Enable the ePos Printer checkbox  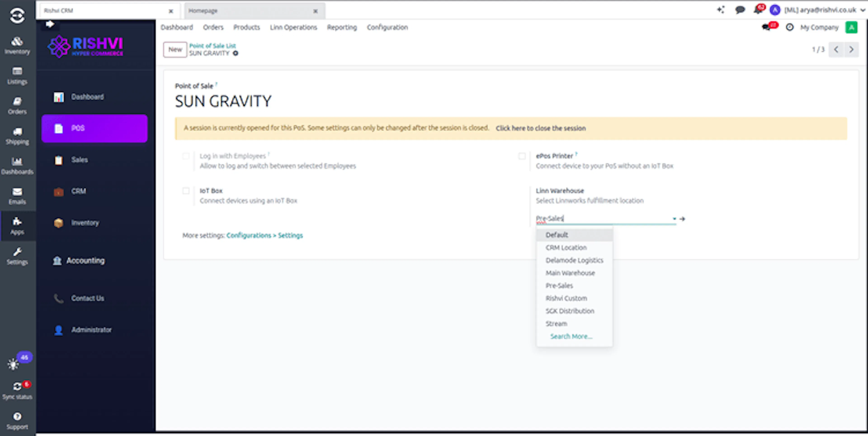pyautogui.click(x=522, y=156)
